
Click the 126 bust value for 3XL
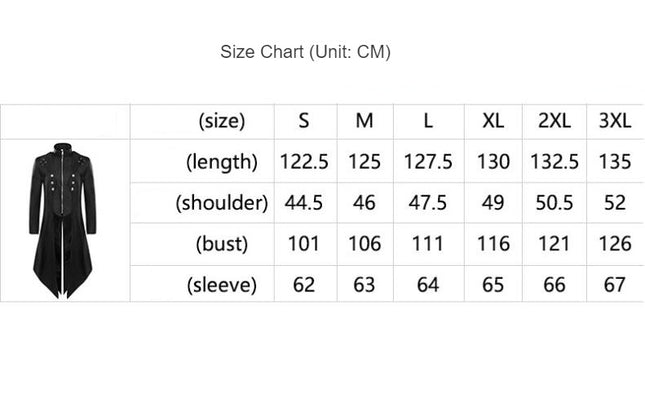coord(615,244)
